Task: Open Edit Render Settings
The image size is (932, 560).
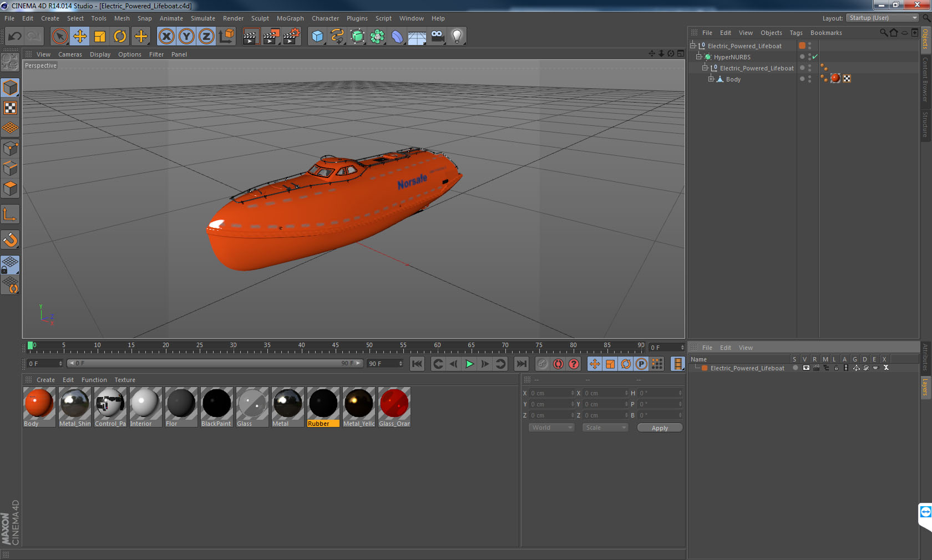Action: pyautogui.click(x=292, y=37)
